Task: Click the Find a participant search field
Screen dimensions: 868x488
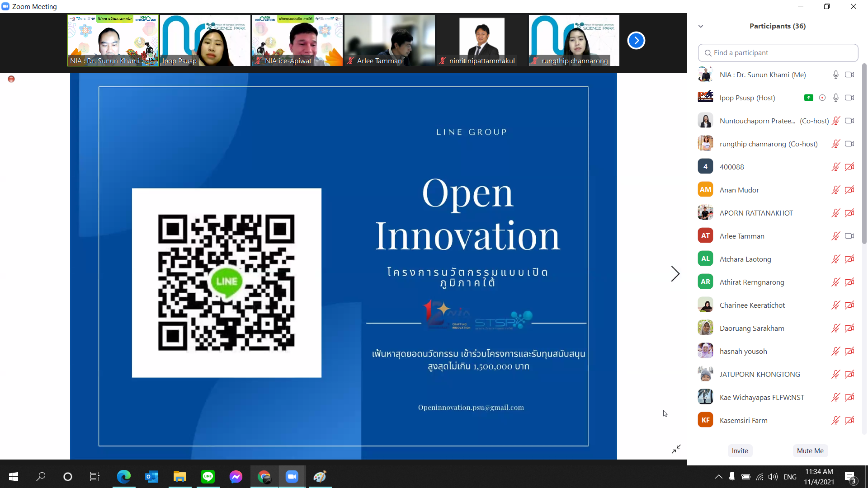Action: pyautogui.click(x=778, y=53)
